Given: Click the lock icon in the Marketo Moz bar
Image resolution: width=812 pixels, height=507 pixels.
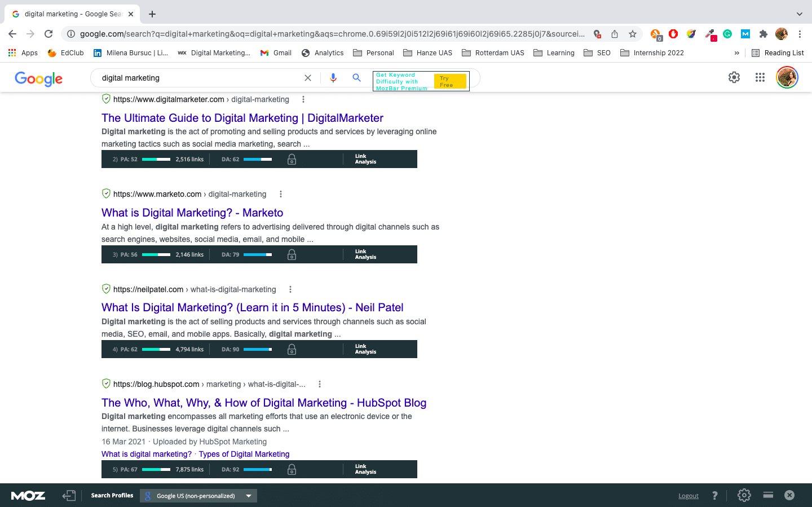Looking at the screenshot, I should (x=292, y=255).
